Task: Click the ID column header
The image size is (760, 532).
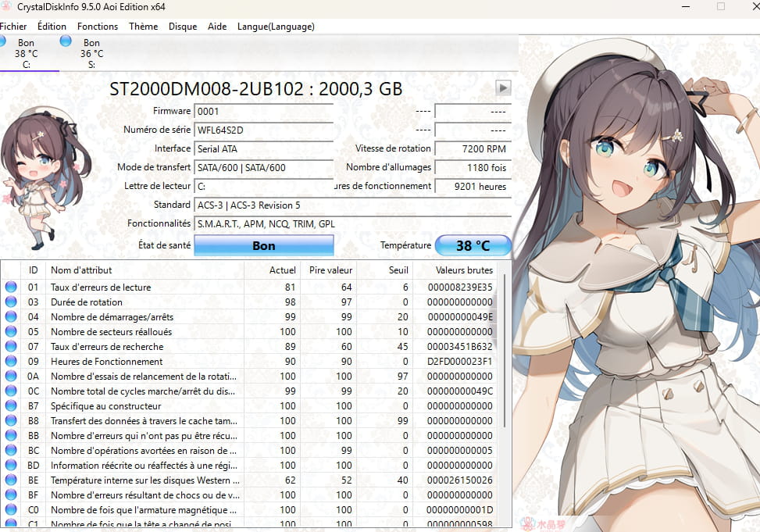Action: tap(33, 270)
